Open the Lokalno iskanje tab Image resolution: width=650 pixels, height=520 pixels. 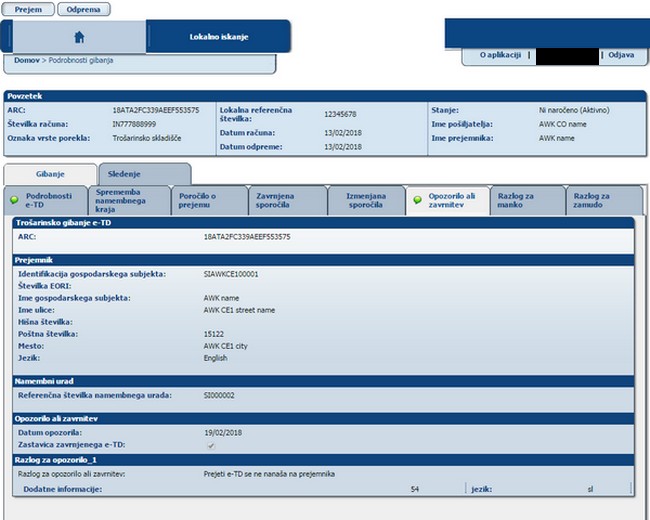point(218,37)
